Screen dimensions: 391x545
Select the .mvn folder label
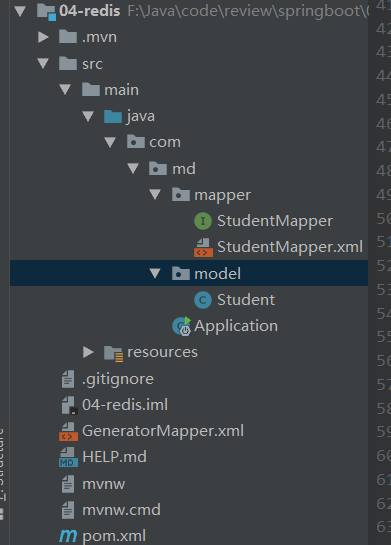coord(99,37)
